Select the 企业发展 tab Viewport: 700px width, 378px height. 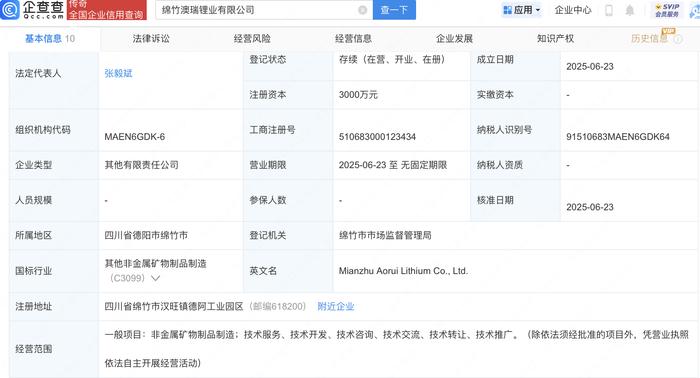(454, 39)
